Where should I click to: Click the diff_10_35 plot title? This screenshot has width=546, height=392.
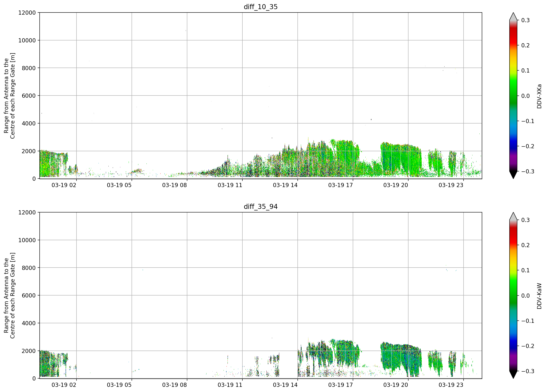(x=260, y=7)
